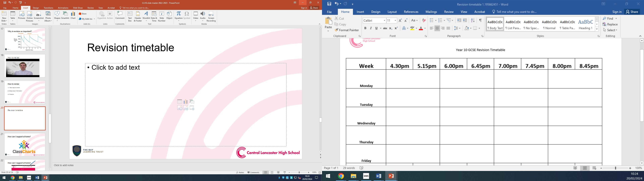This screenshot has width=644, height=181.
Task: Open the Borders dropdown in Word
Action: (x=479, y=28)
